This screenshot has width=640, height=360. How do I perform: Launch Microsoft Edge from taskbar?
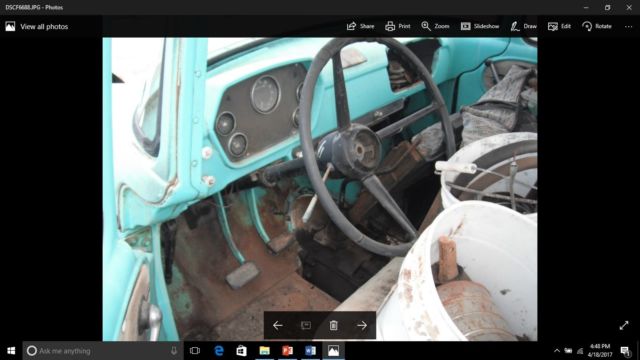tap(219, 351)
